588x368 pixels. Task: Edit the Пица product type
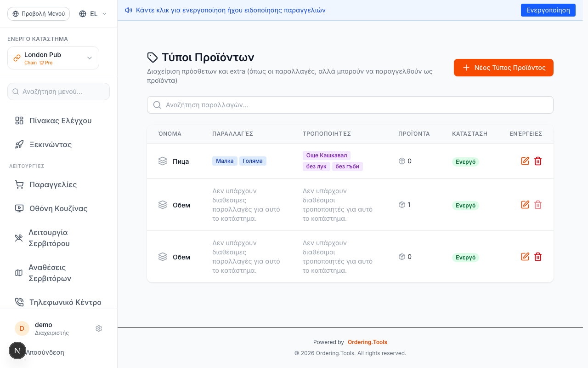click(525, 161)
